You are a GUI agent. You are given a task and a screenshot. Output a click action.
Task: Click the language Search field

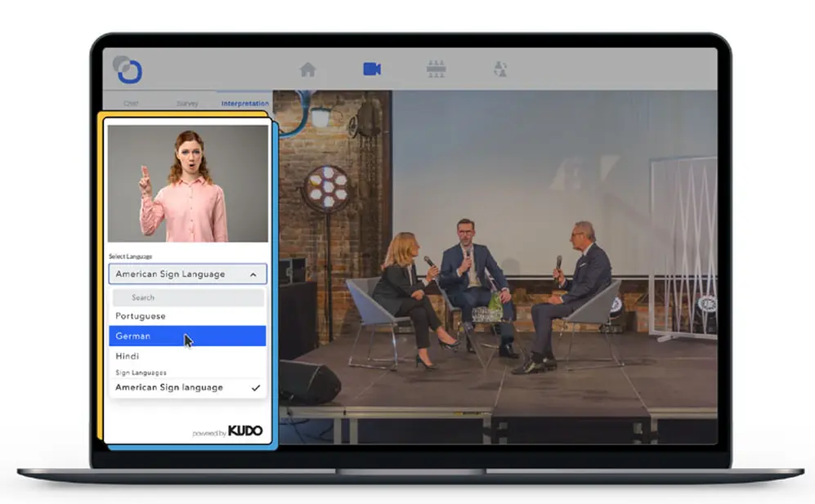coord(188,297)
